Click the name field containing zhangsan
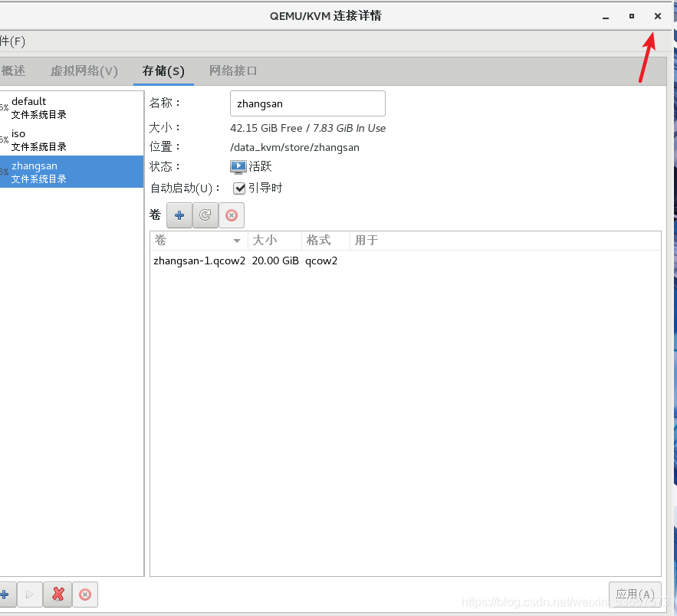The height and width of the screenshot is (616, 677). click(307, 103)
